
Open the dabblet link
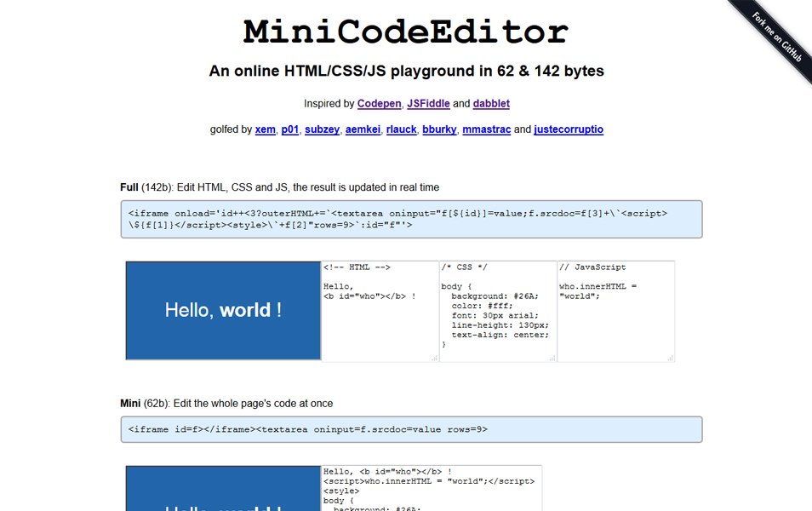coord(491,104)
